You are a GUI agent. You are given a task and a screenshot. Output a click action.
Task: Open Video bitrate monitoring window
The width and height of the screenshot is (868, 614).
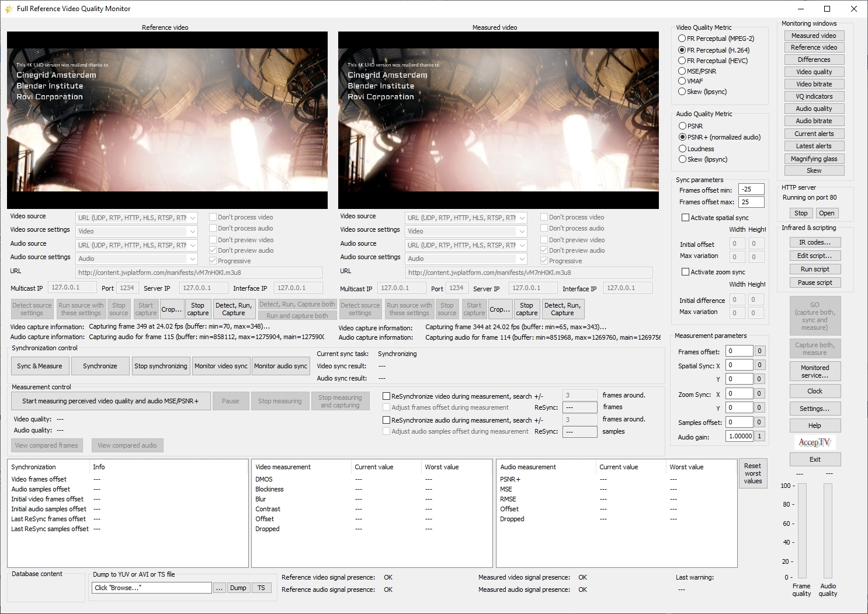coord(814,84)
